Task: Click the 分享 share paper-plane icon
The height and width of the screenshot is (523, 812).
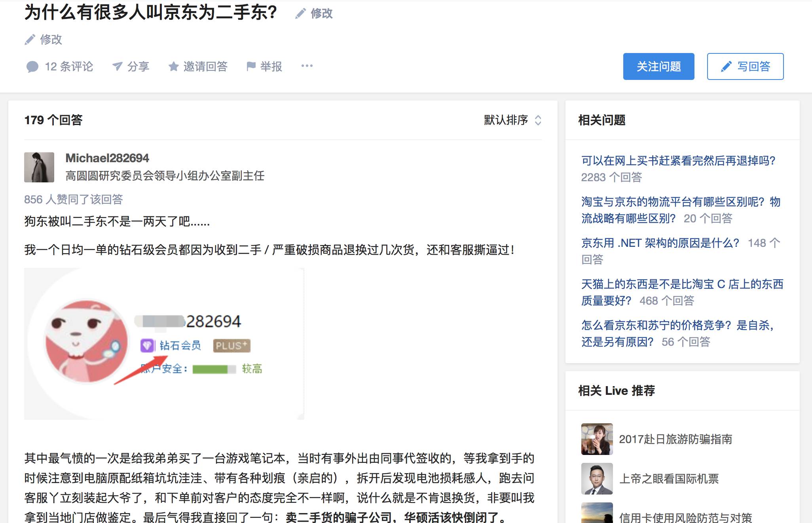Action: pyautogui.click(x=117, y=66)
